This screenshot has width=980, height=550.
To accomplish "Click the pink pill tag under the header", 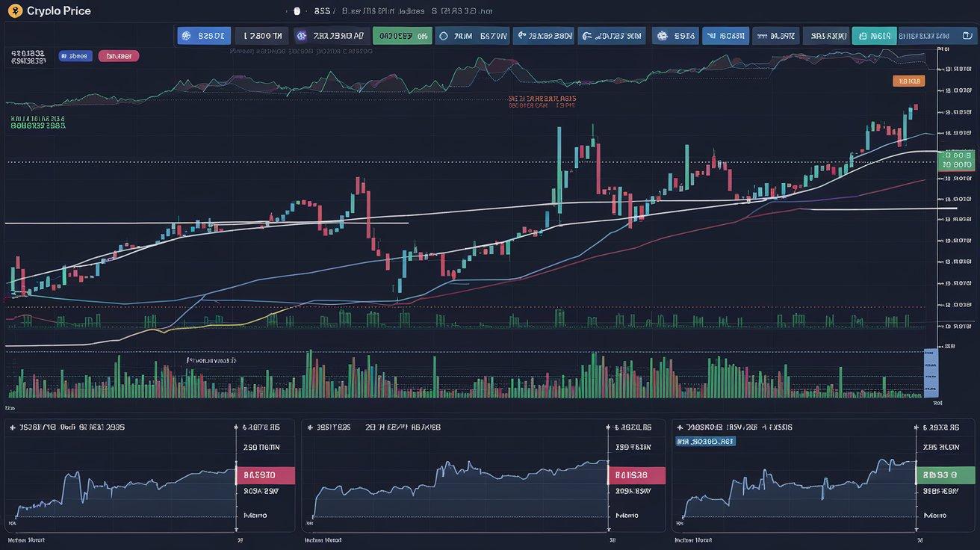I will tap(119, 56).
